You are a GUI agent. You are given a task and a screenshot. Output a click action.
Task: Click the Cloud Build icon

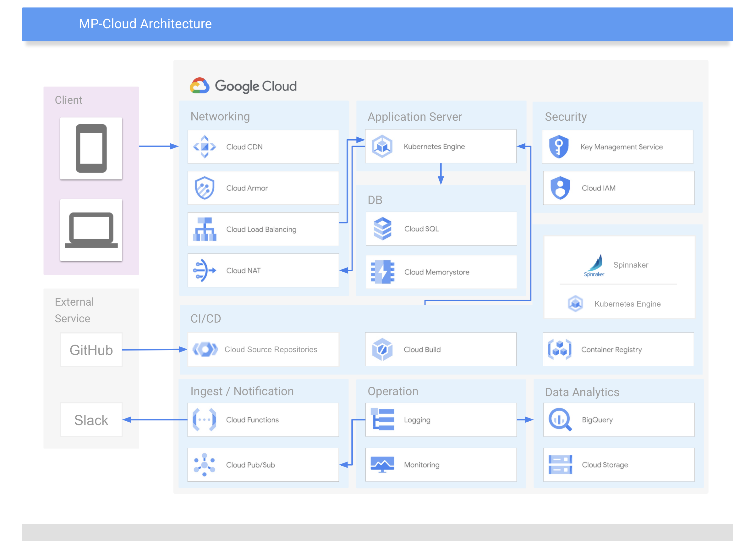pos(382,349)
